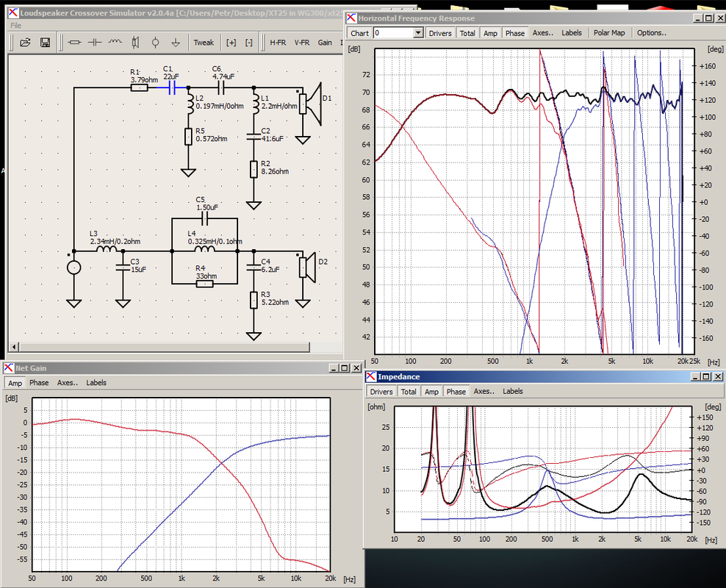Select driver D2 speaker symbol in schematic
Viewport: 726px width, 588px height.
pos(309,268)
